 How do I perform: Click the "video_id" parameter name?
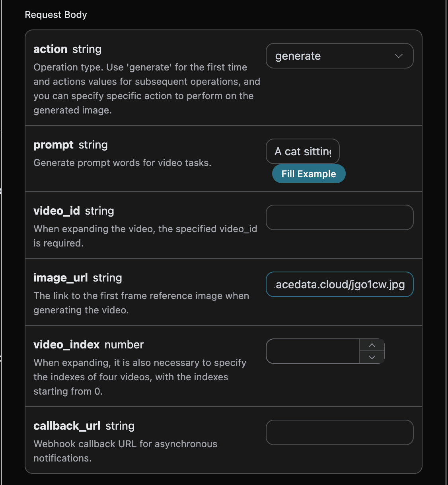click(56, 211)
